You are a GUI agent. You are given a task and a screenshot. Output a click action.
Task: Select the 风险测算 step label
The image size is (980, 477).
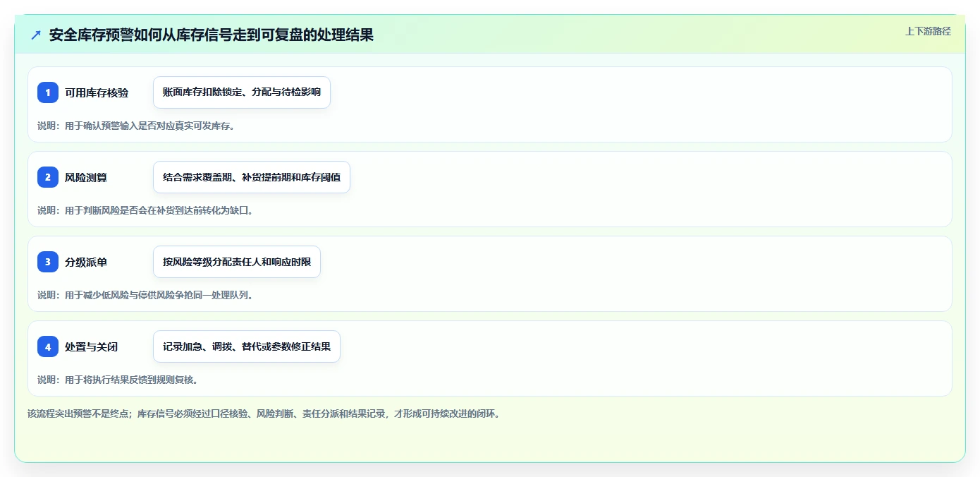click(86, 177)
